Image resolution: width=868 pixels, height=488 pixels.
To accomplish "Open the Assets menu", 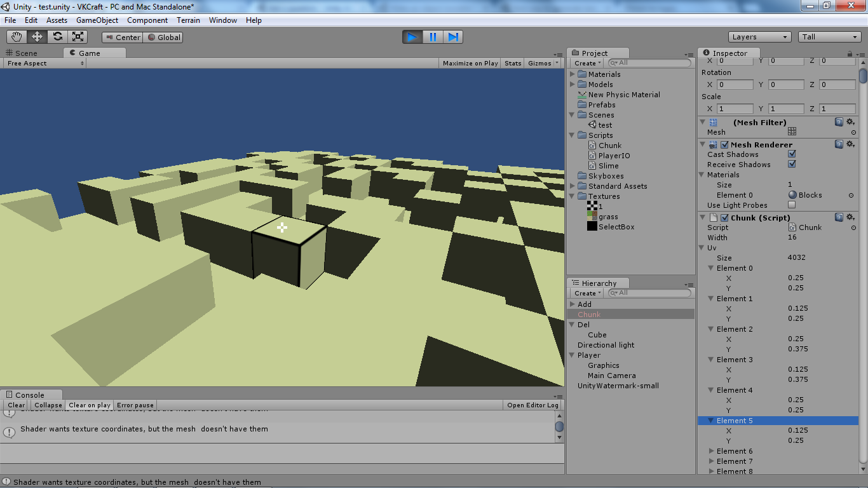I will pyautogui.click(x=57, y=20).
